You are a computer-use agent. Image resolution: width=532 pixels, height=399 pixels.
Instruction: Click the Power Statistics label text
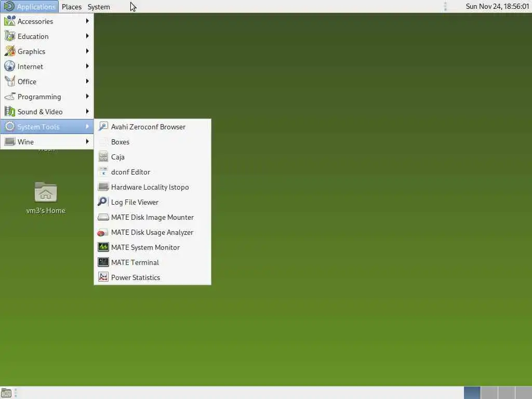pos(136,277)
